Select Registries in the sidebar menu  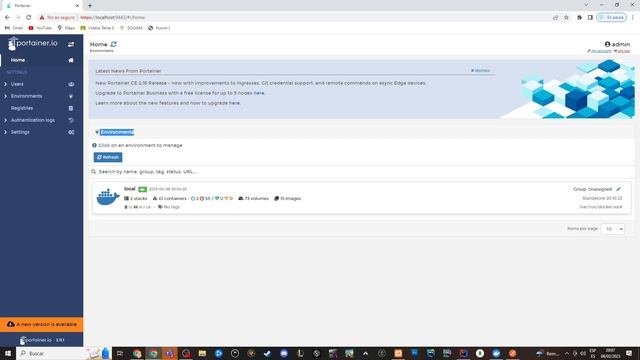tap(22, 108)
